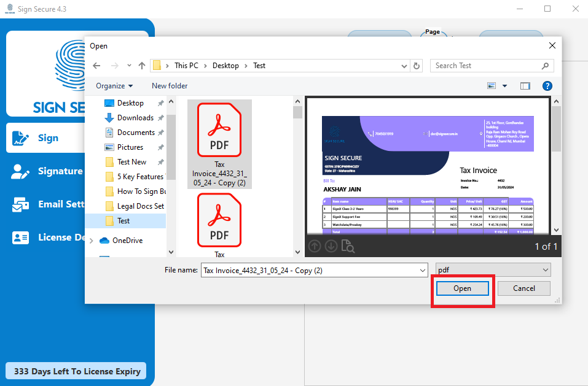Image resolution: width=588 pixels, height=386 pixels.
Task: Expand the Organize menu
Action: 114,86
